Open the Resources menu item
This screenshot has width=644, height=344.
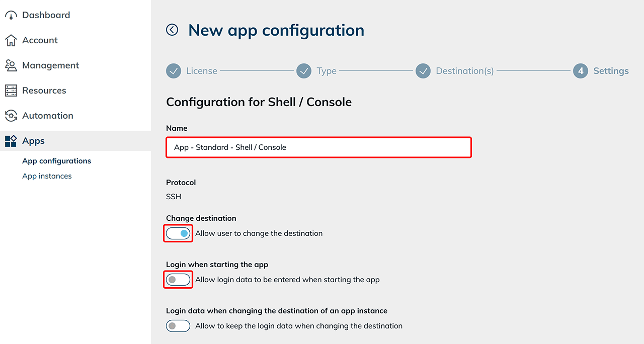pyautogui.click(x=44, y=91)
